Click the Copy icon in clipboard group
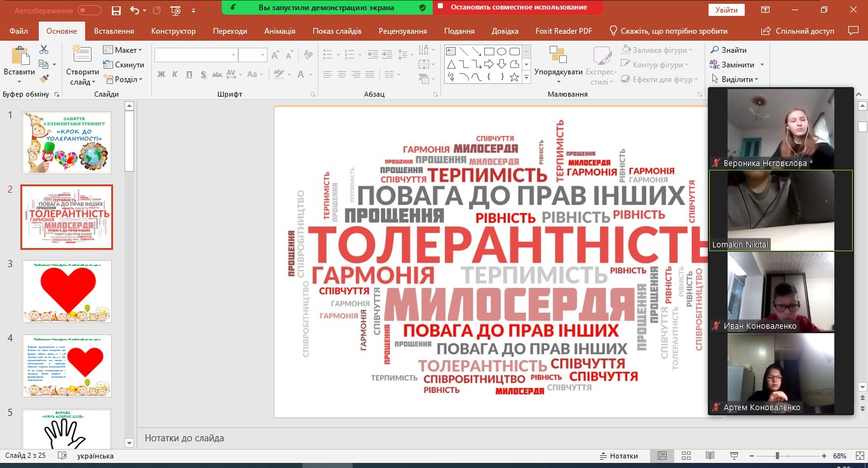This screenshot has height=468, width=868. (43, 64)
